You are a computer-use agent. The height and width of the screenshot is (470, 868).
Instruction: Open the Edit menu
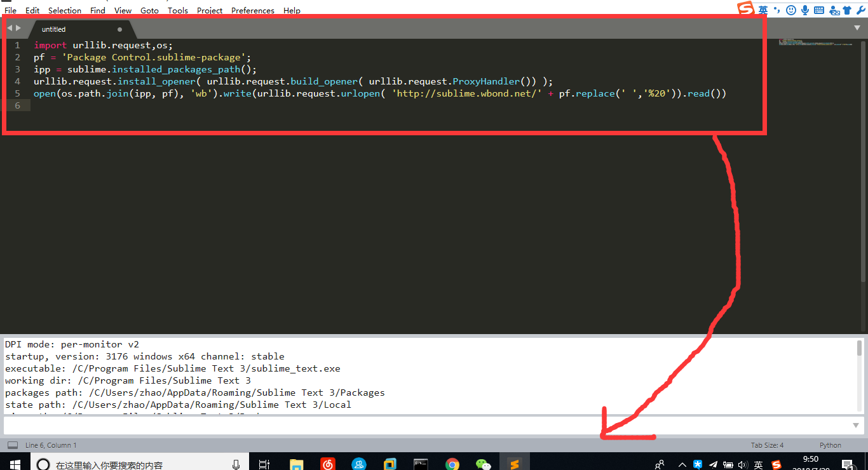(32, 10)
